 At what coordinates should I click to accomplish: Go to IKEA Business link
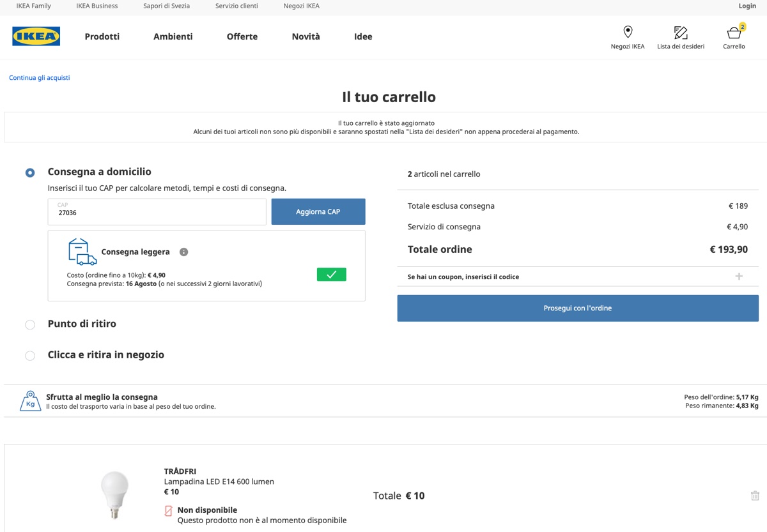(x=97, y=6)
